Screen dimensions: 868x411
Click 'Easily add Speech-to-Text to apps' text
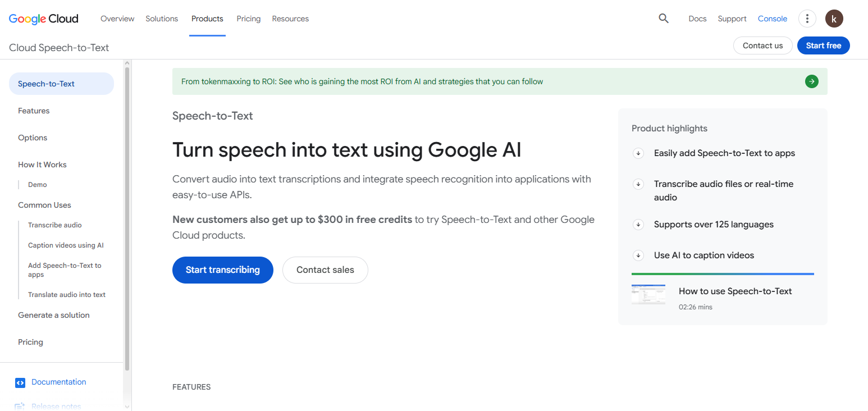click(x=724, y=153)
